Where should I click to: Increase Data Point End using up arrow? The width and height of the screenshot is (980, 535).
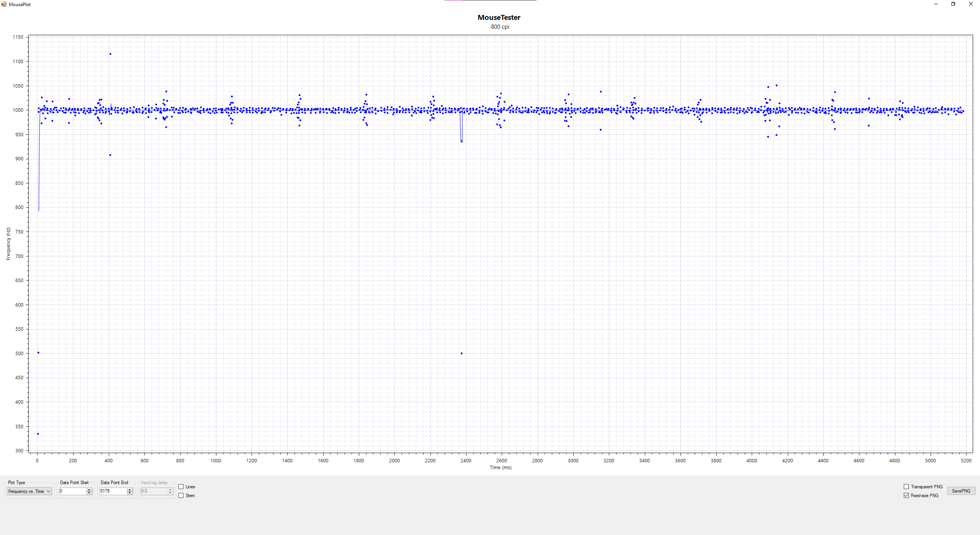tap(130, 489)
